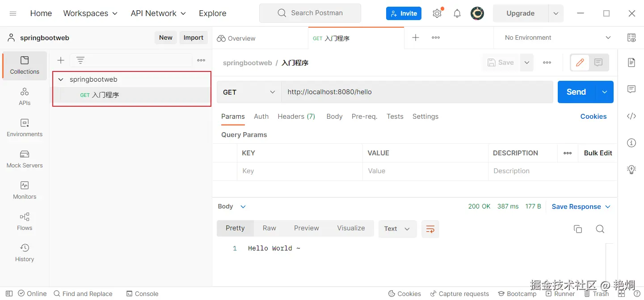
Task: Open the Overview tab
Action: [x=236, y=38]
